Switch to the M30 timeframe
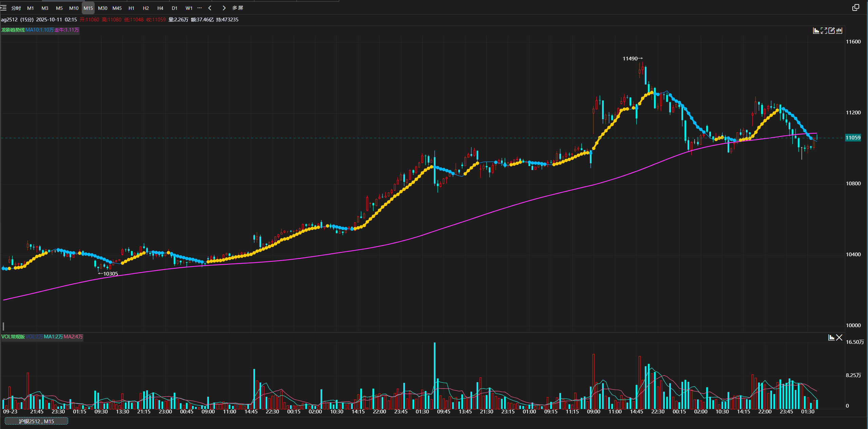 (x=102, y=8)
